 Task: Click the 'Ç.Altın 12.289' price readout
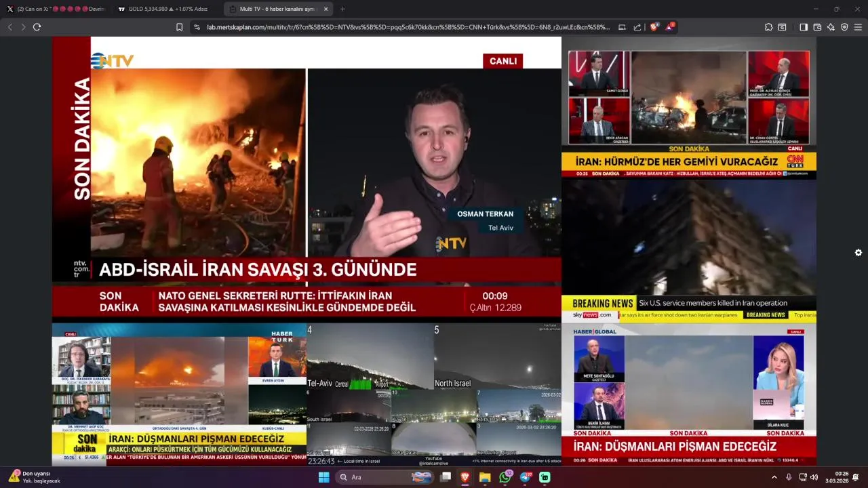click(x=496, y=308)
